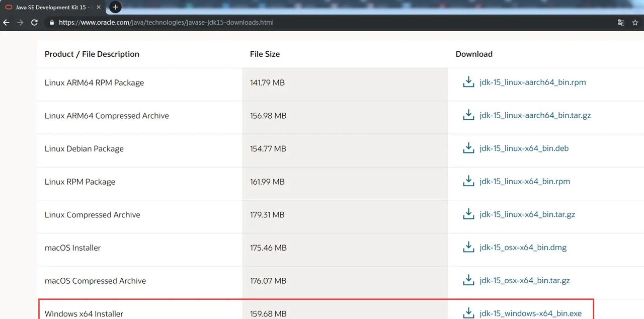The width and height of the screenshot is (644, 319).
Task: Bookmark this page with star icon
Action: (635, 23)
